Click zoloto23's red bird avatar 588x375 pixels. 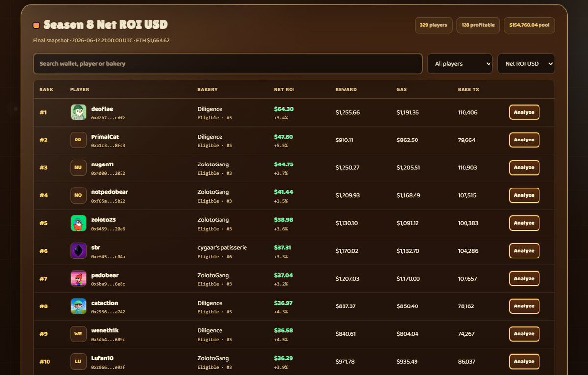(x=78, y=223)
